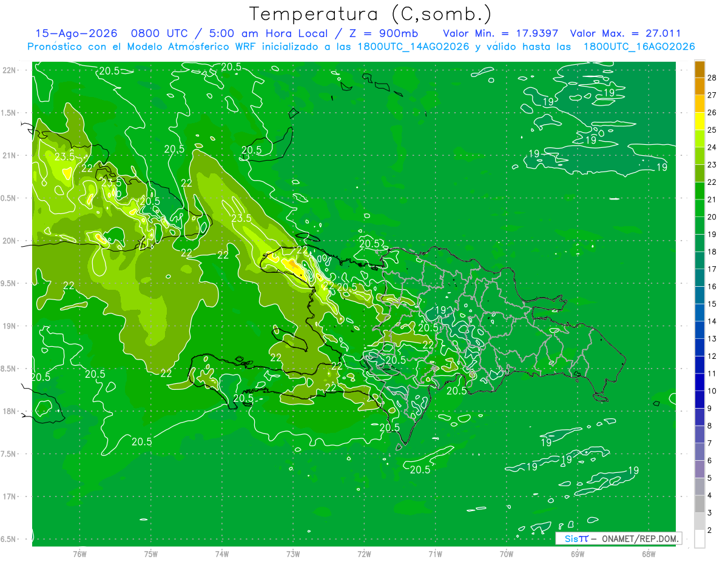Click the "69W" longitude axis label
This screenshot has height=562, width=728.
coord(578,554)
